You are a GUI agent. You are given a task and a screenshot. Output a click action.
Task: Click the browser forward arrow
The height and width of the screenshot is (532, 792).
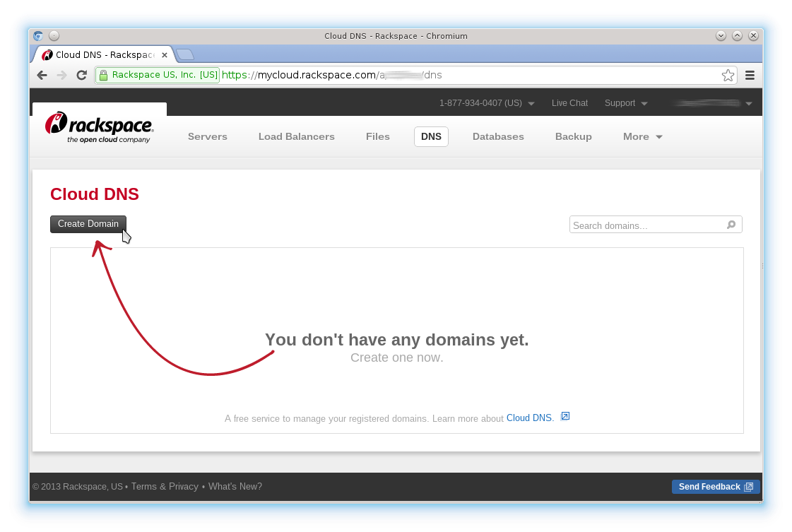[61, 76]
